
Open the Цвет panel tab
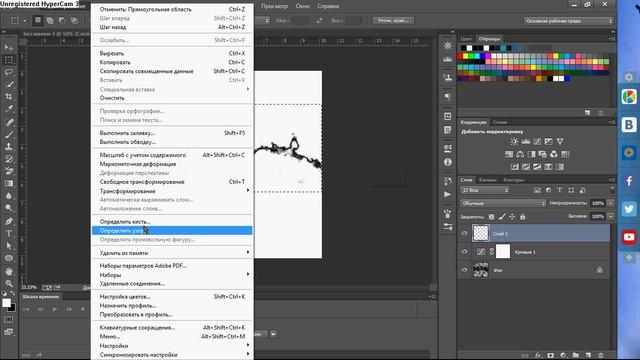click(466, 39)
